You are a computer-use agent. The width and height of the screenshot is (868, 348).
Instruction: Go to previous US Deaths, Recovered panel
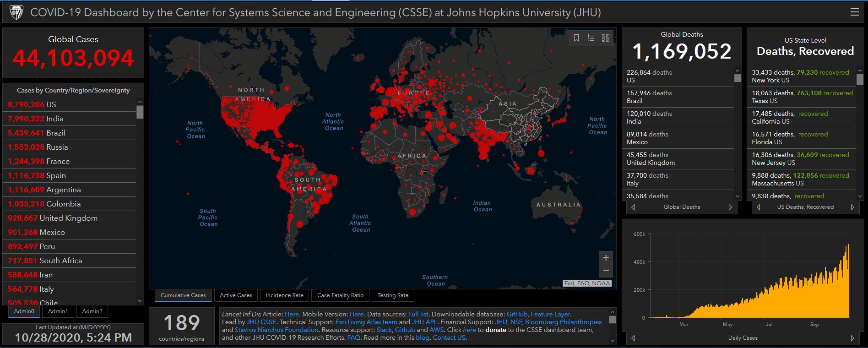759,207
